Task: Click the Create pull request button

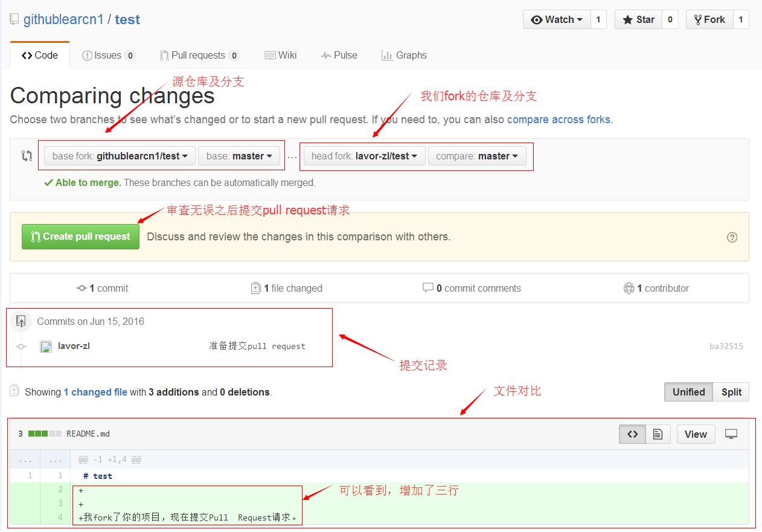Action: (80, 236)
